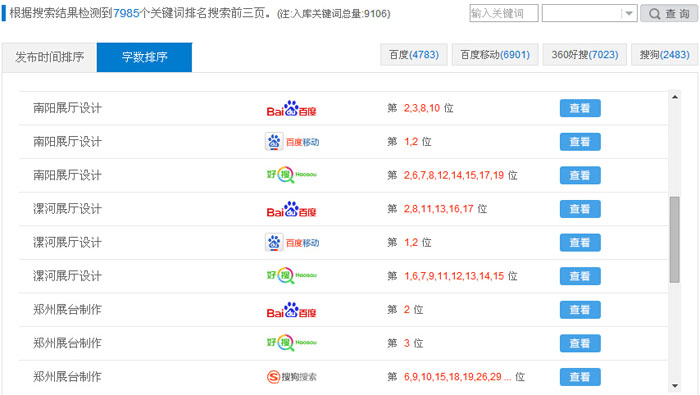
Task: Click the Haosou logo in 郑州展台制作 row
Action: coord(292,343)
